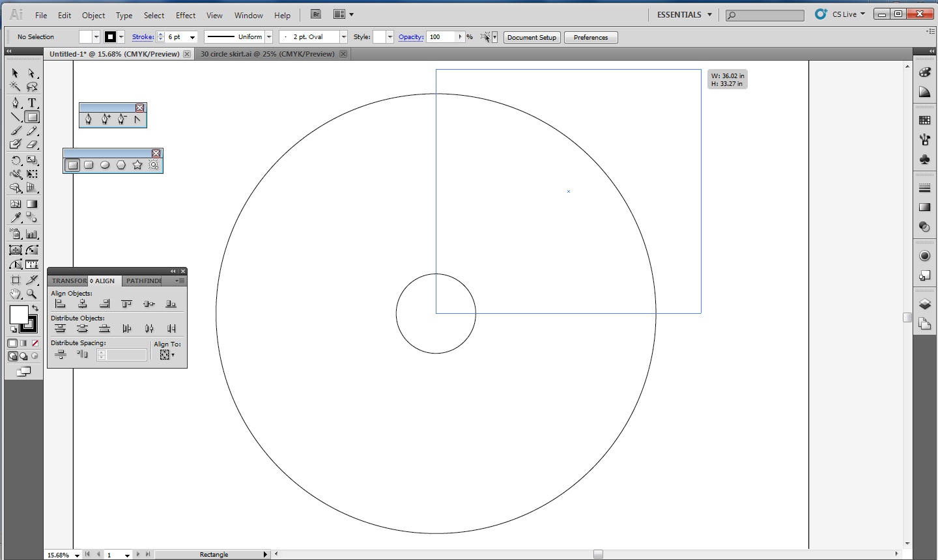Viewport: 938px width, 560px height.
Task: Select the Hand tool
Action: coord(16,294)
